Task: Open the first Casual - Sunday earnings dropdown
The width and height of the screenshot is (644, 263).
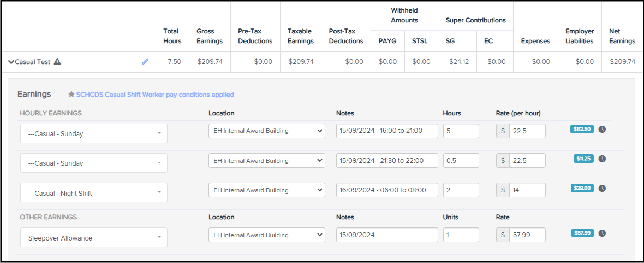Action: click(x=93, y=133)
